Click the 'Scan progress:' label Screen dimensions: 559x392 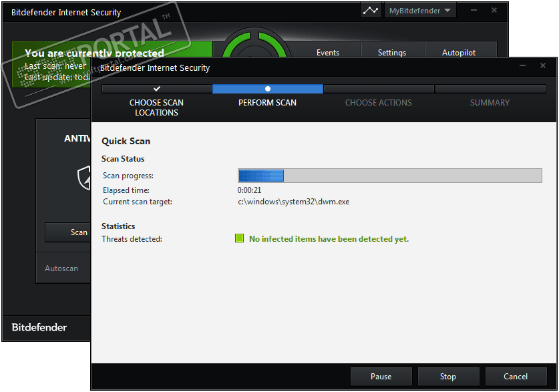pos(128,176)
